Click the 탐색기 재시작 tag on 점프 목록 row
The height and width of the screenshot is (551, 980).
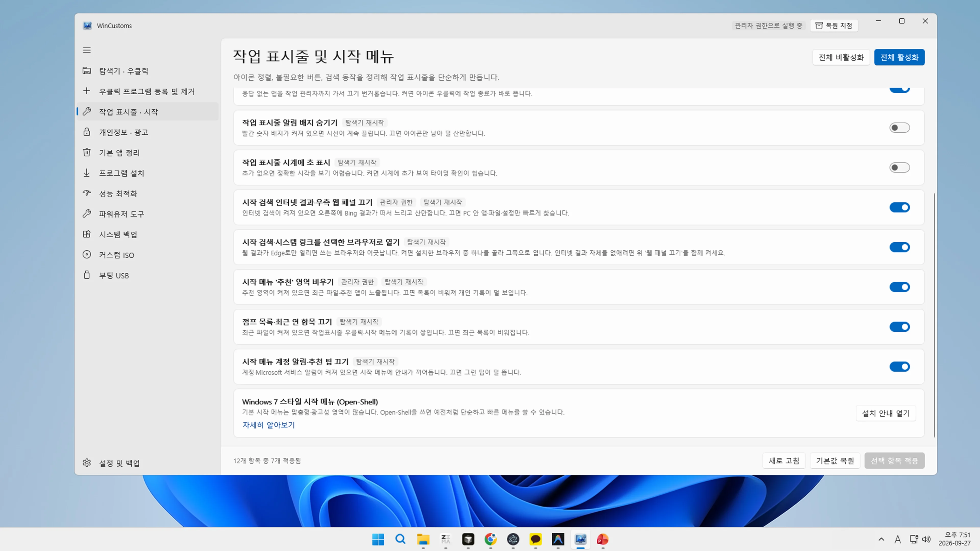point(359,322)
